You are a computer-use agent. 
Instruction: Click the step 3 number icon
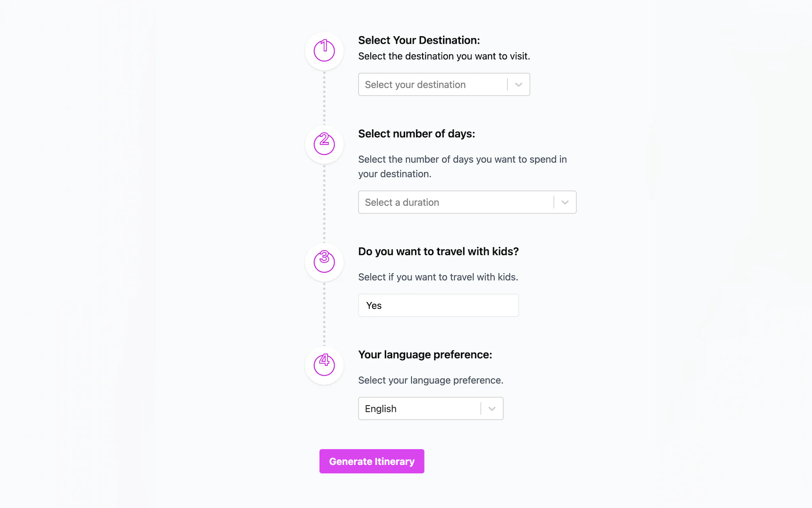[x=324, y=262]
